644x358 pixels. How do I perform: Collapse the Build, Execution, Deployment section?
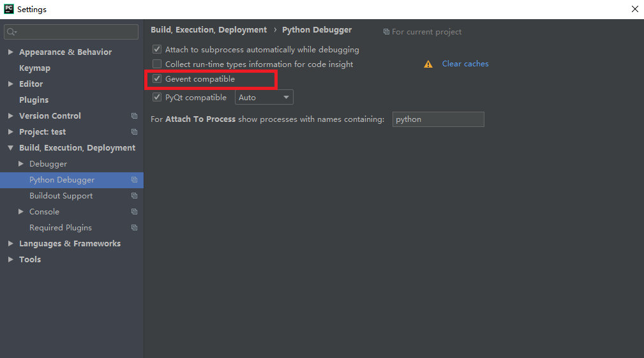[11, 148]
